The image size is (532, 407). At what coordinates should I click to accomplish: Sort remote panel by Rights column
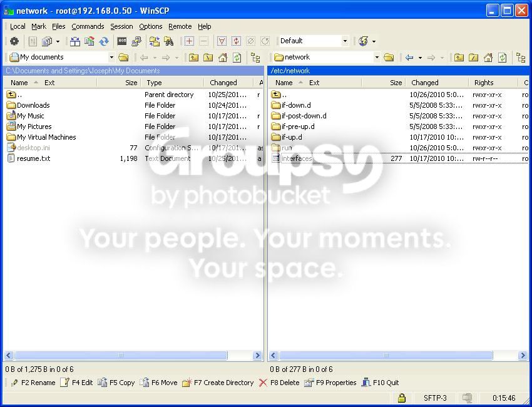[x=494, y=83]
